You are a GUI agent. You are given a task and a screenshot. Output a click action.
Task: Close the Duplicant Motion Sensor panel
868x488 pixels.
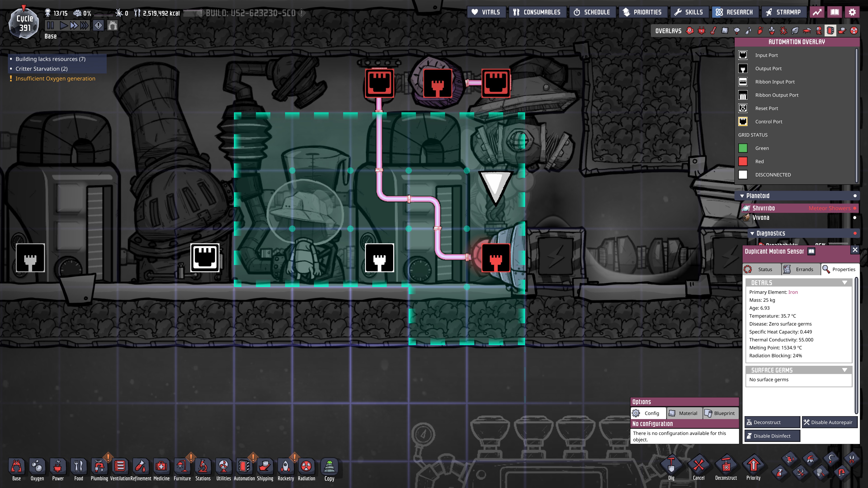(855, 250)
